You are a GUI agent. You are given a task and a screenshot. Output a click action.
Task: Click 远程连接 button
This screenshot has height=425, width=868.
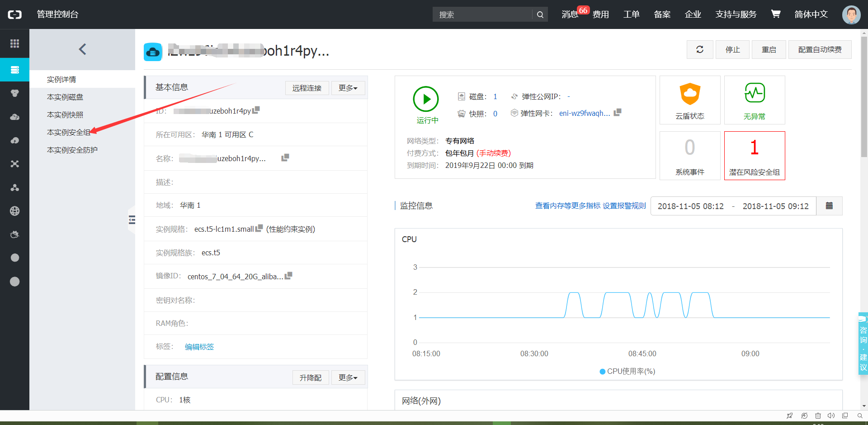click(307, 88)
